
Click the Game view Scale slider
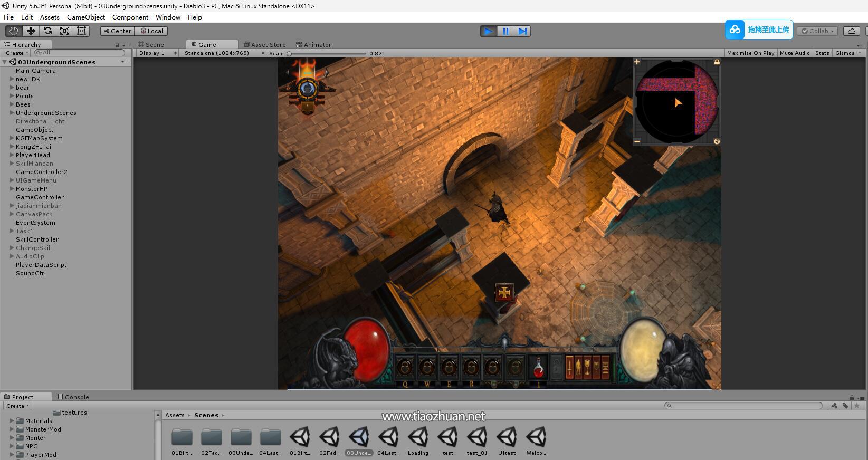(x=327, y=53)
